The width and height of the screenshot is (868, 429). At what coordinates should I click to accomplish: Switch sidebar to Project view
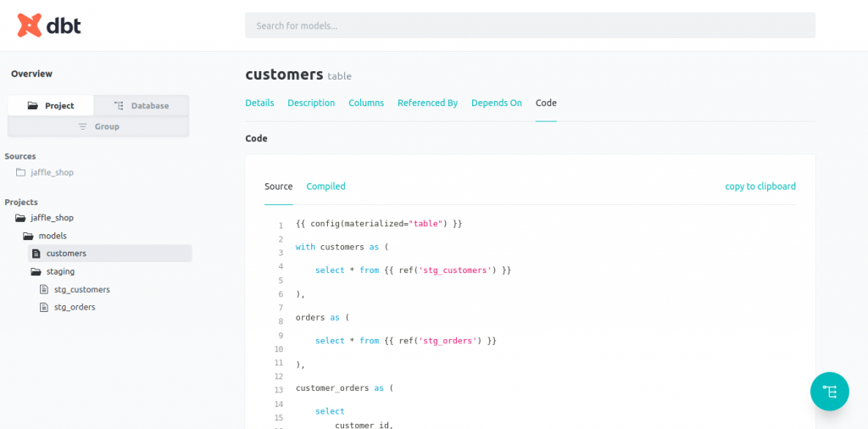click(x=51, y=105)
